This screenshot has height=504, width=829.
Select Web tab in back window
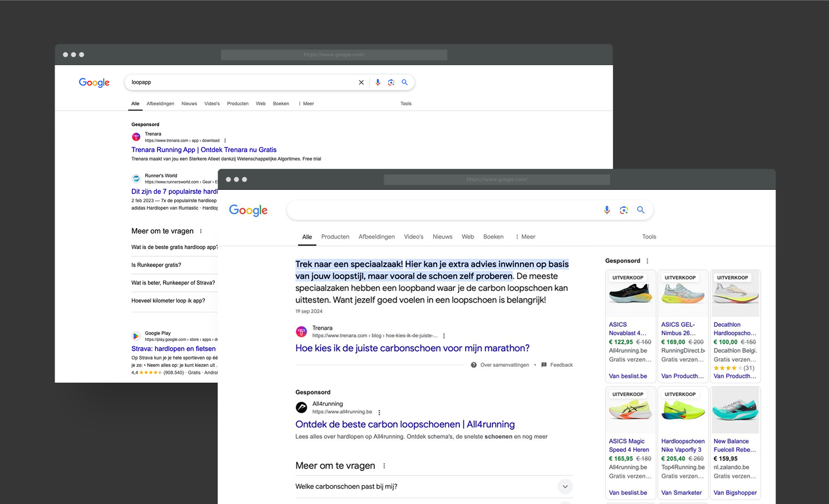tap(261, 104)
